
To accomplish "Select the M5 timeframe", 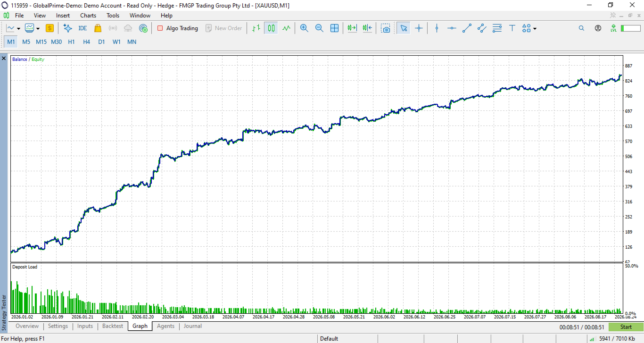I will pos(26,42).
